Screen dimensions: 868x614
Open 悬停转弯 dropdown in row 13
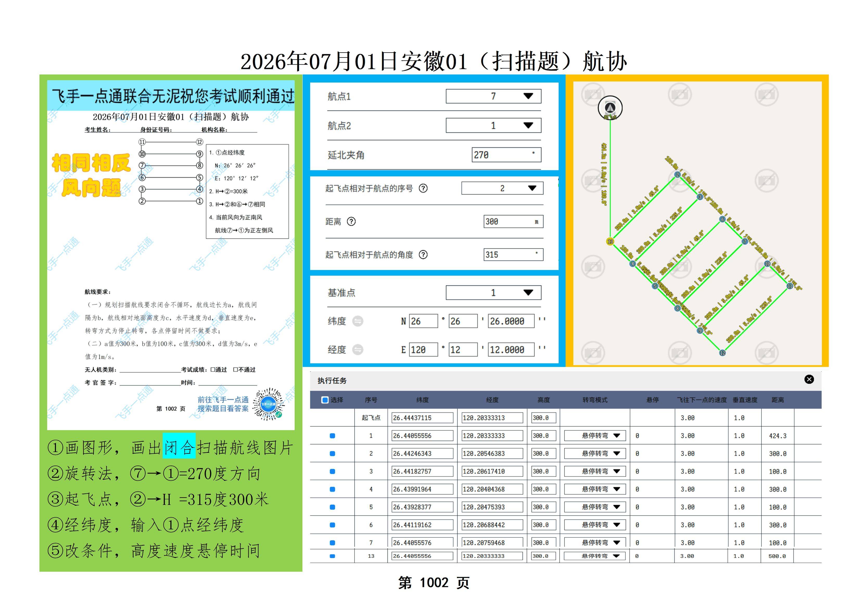pos(595,556)
